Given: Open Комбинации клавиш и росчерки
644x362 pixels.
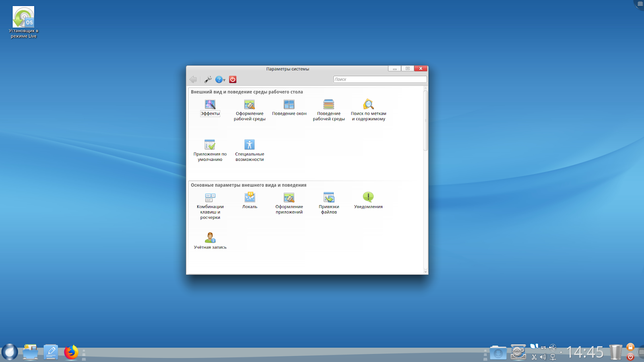Looking at the screenshot, I should point(210,206).
